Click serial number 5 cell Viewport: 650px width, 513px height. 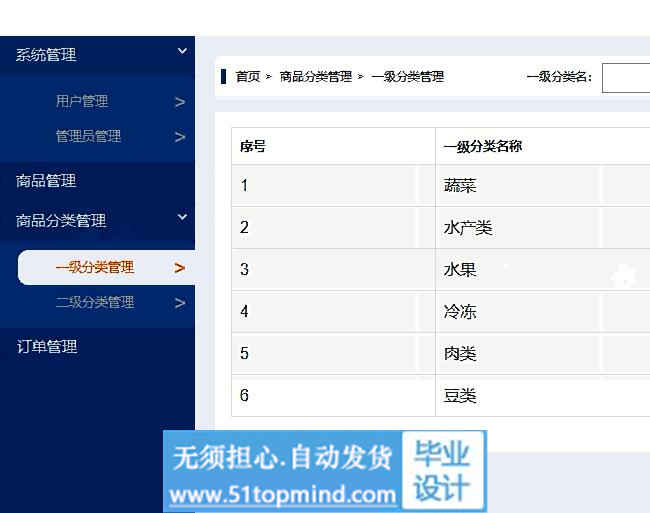pyautogui.click(x=333, y=353)
